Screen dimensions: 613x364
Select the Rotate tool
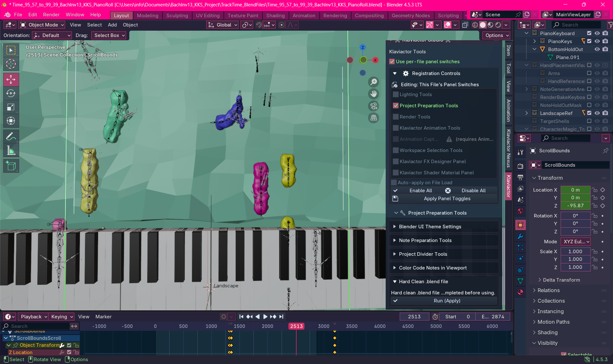coord(11,93)
